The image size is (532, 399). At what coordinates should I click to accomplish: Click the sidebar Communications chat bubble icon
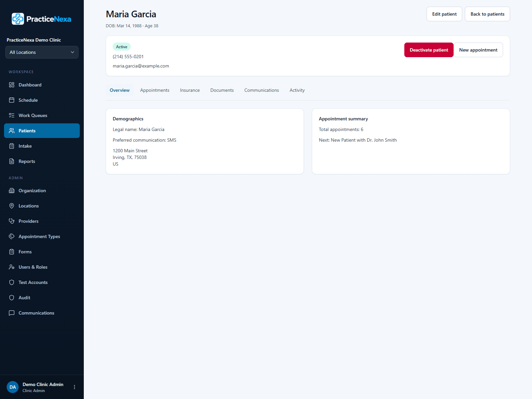tap(12, 313)
